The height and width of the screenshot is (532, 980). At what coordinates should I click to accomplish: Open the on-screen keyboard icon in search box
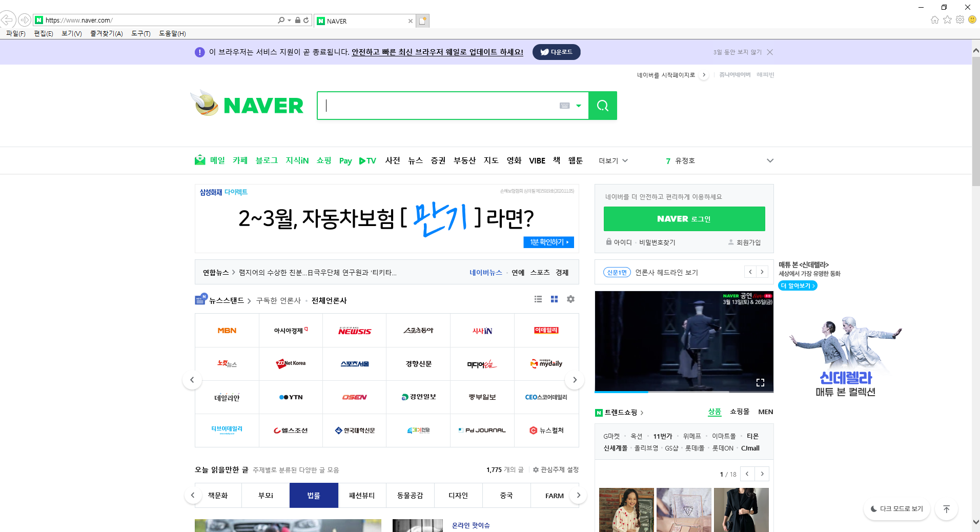565,106
